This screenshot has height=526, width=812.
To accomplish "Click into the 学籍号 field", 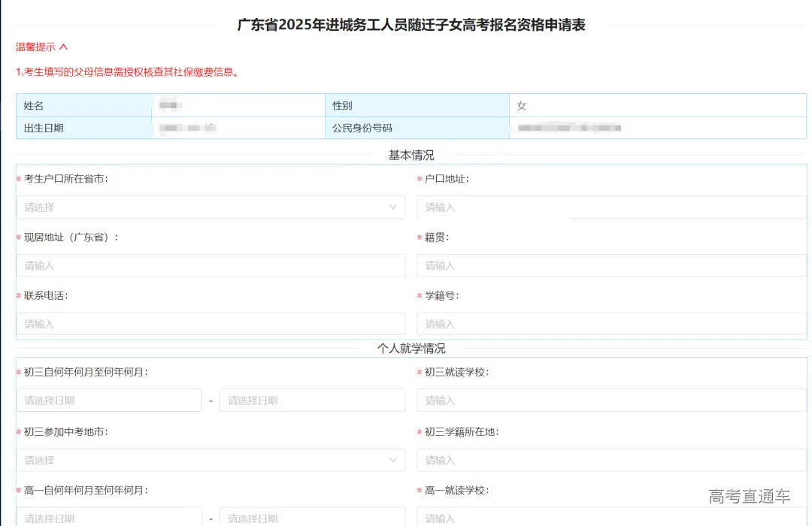I will (611, 325).
